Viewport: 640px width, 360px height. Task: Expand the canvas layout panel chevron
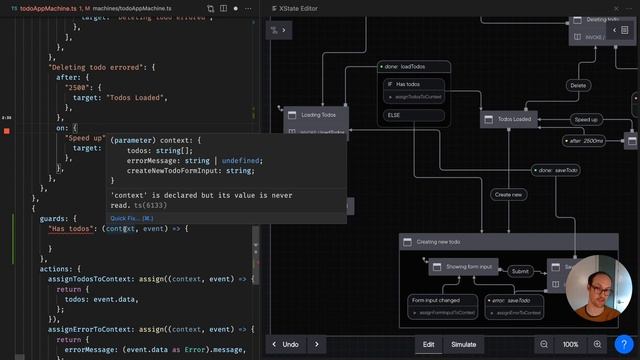[x=284, y=30]
